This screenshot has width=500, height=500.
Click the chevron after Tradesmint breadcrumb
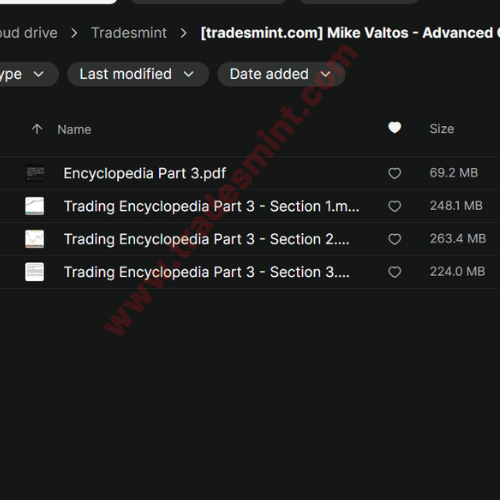tap(184, 33)
